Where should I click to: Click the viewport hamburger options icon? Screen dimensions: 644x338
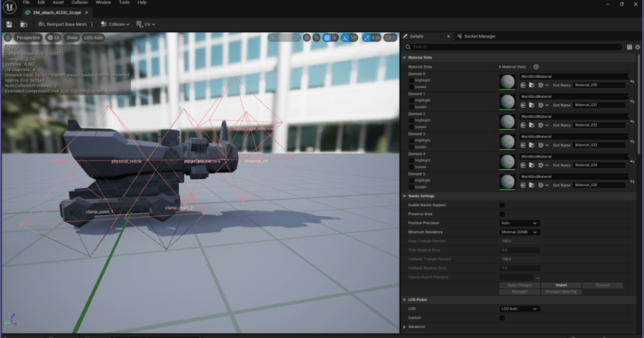click(8, 38)
